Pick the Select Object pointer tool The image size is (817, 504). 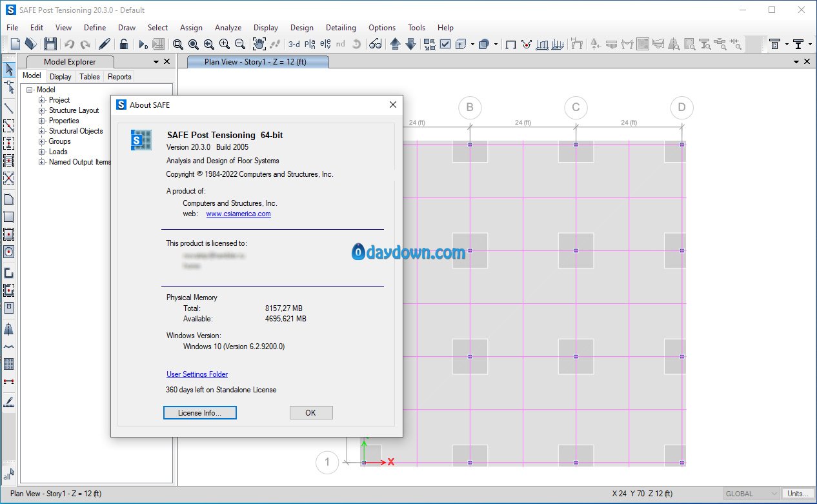point(9,70)
